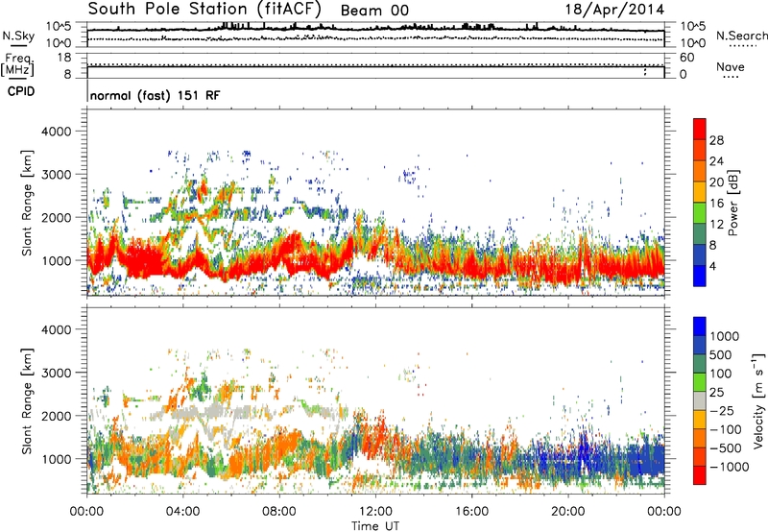Viewport: 768px width, 532px height.
Task: Click the red segment of Power colorbar
Action: pyautogui.click(x=700, y=129)
